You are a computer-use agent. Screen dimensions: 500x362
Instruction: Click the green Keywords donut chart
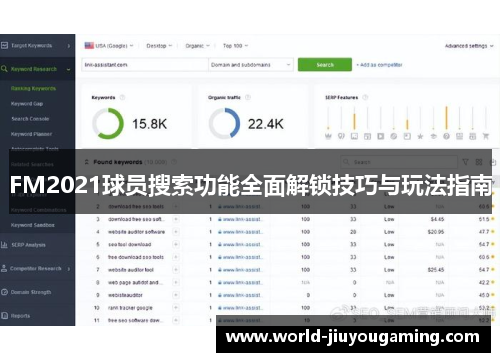[108, 123]
